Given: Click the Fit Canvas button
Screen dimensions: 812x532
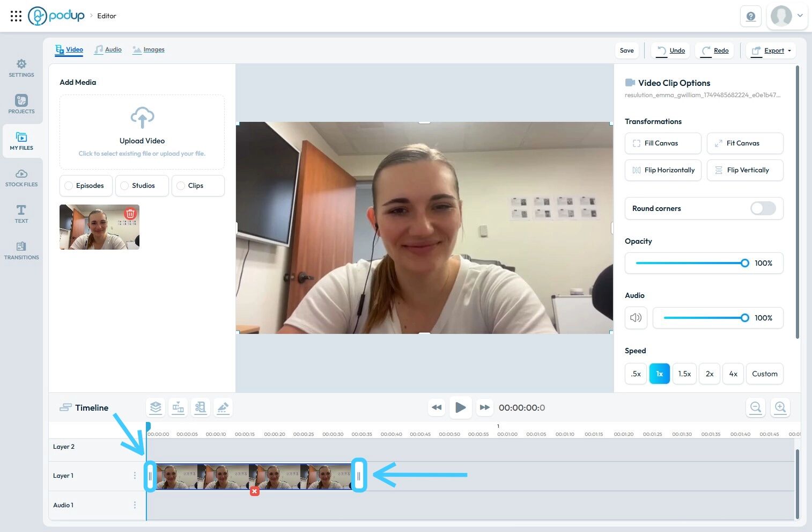Looking at the screenshot, I should click(745, 143).
